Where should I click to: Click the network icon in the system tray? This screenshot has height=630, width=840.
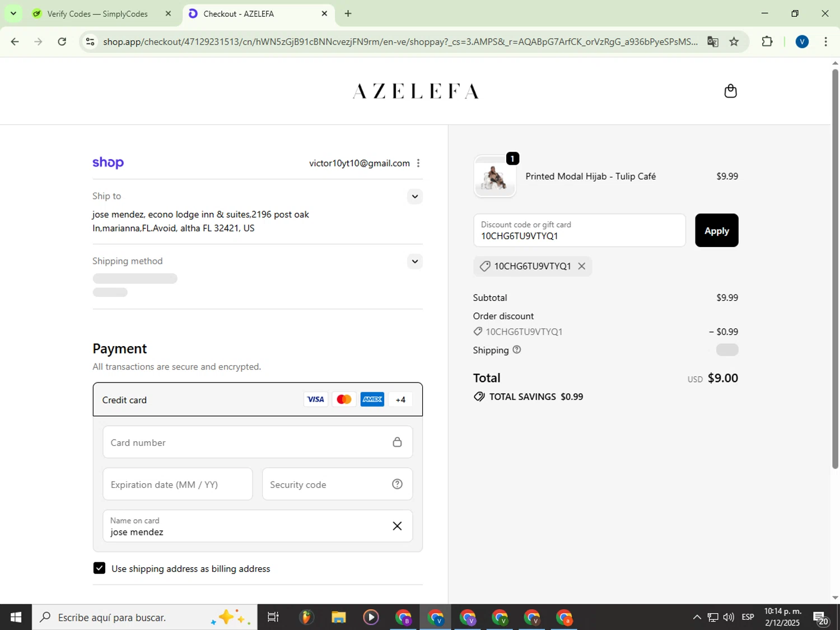712,617
